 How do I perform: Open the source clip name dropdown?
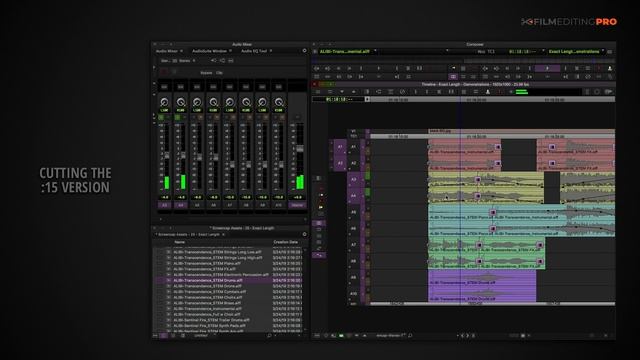(375, 51)
